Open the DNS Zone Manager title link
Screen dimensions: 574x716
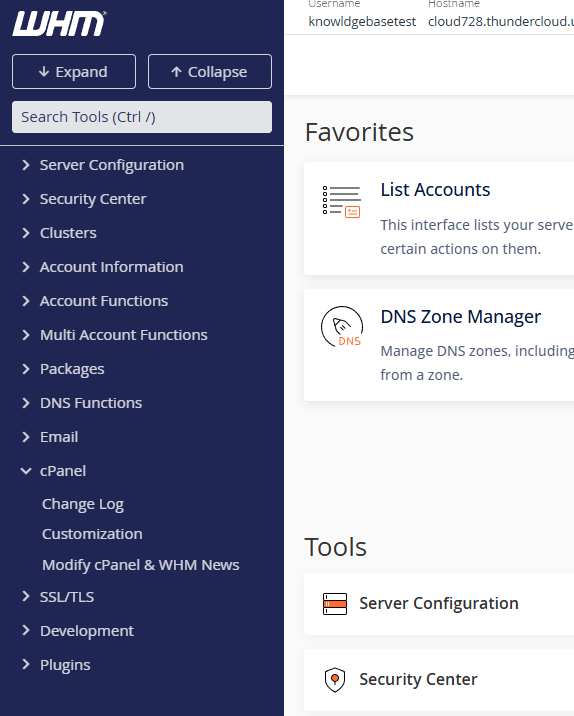coord(461,316)
